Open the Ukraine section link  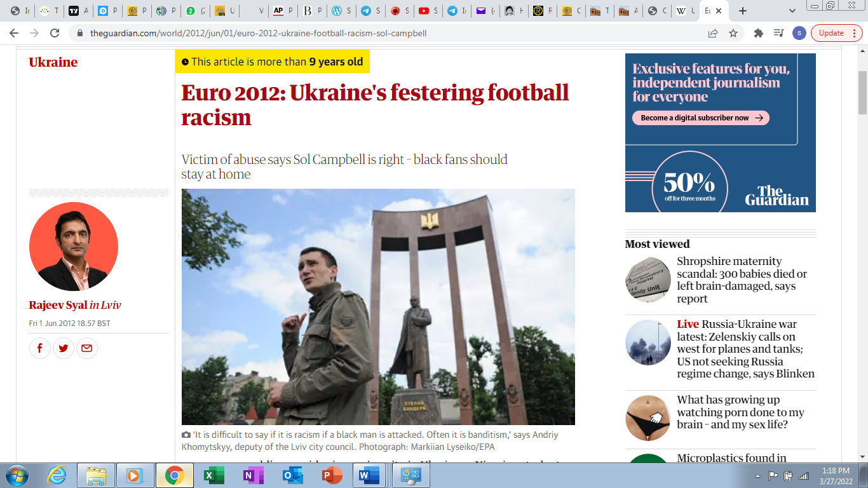point(53,62)
